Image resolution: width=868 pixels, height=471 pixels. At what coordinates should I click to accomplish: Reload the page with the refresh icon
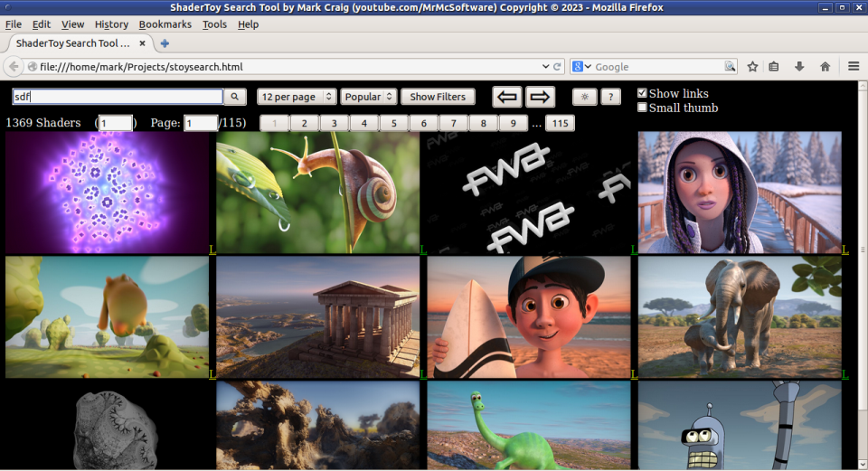(558, 66)
